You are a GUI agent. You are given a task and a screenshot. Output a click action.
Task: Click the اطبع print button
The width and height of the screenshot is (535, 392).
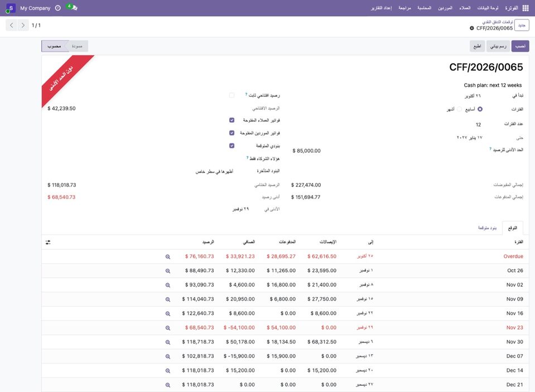click(x=477, y=46)
